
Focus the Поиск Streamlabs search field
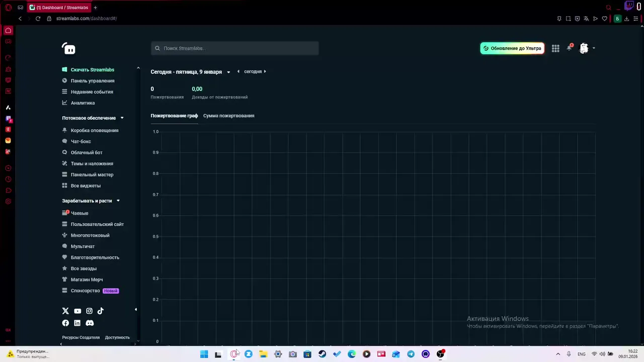235,48
